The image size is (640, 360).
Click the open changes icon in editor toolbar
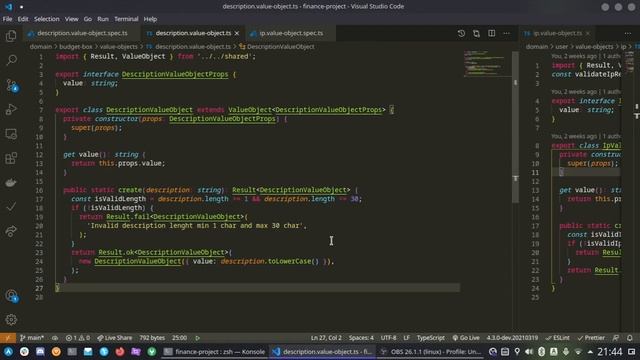click(x=476, y=33)
